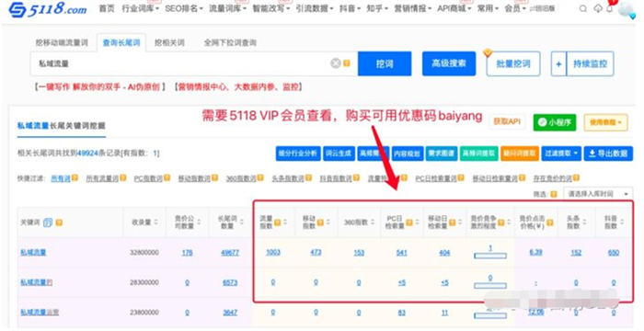Click the 5118.com logo
This screenshot has width=644, height=331.
click(48, 9)
